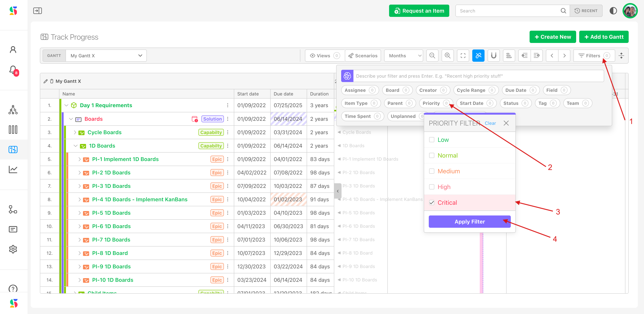Viewport: 644px width, 314px height.
Task: Collapse the Day 1 Requirements row
Action: 66,105
